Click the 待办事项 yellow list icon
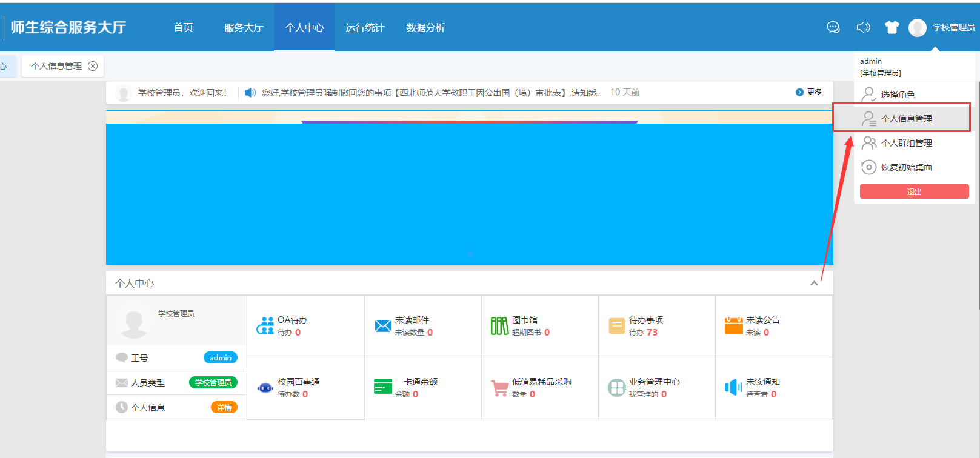 pyautogui.click(x=616, y=326)
